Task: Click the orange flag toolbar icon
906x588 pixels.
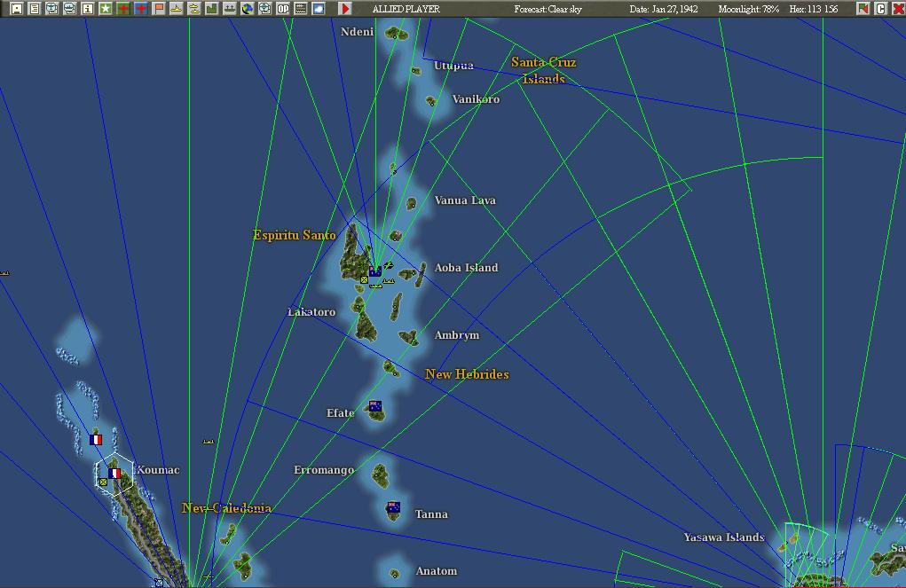Action: 159,9
